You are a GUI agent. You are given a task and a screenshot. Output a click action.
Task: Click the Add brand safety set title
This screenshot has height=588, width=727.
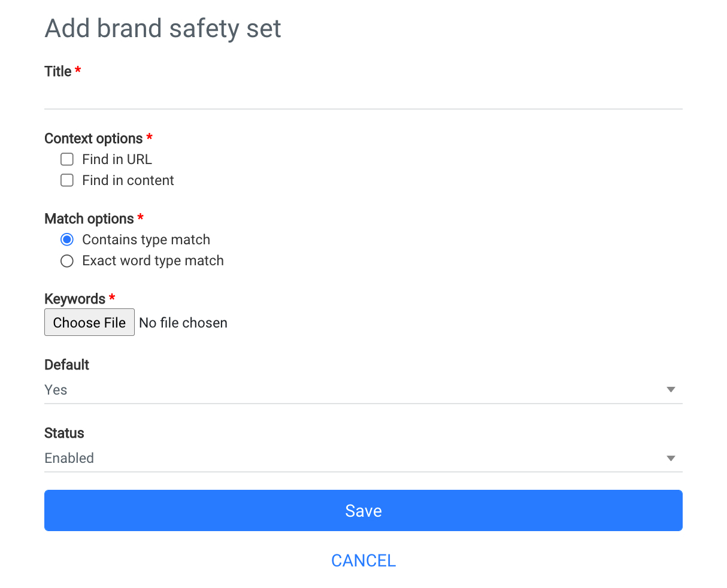[x=162, y=28]
